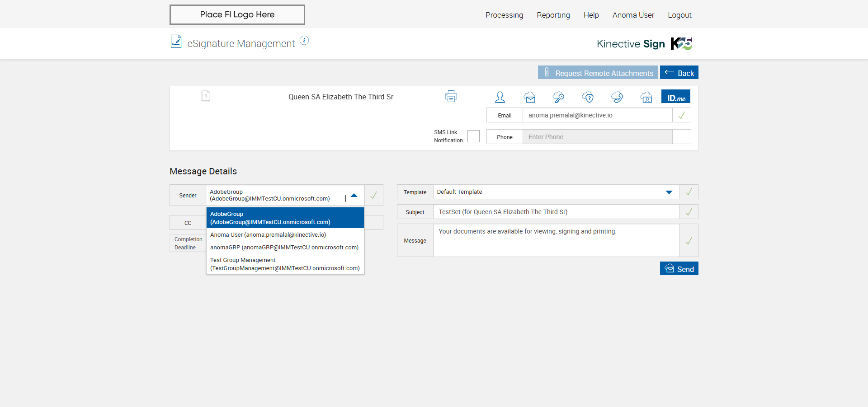868x407 pixels.
Task: Open the eSignature Management info icon
Action: (x=304, y=41)
